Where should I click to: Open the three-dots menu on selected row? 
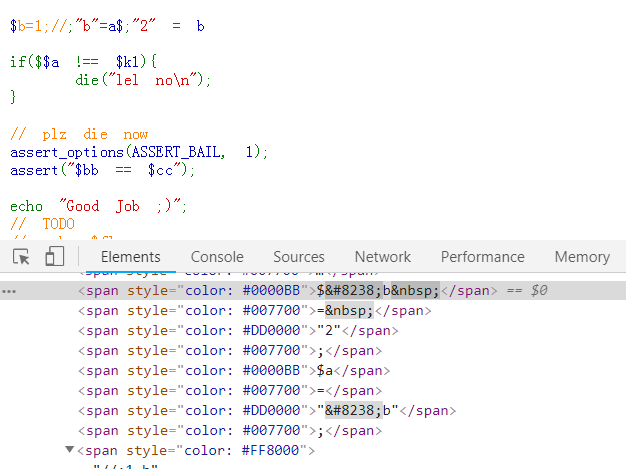click(x=9, y=291)
